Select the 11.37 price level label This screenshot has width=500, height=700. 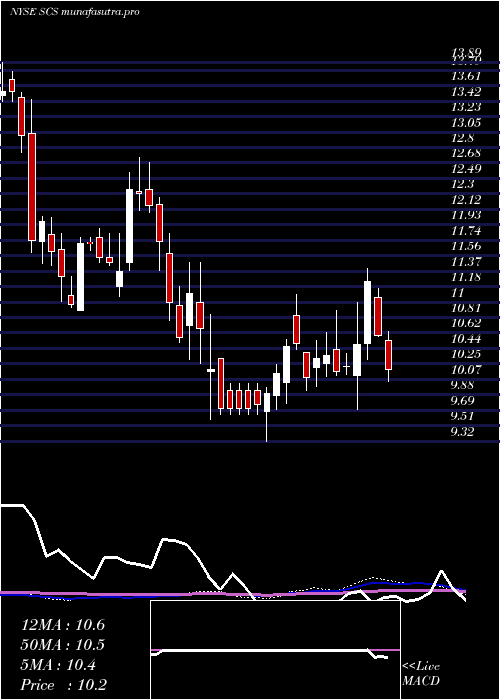(466, 262)
